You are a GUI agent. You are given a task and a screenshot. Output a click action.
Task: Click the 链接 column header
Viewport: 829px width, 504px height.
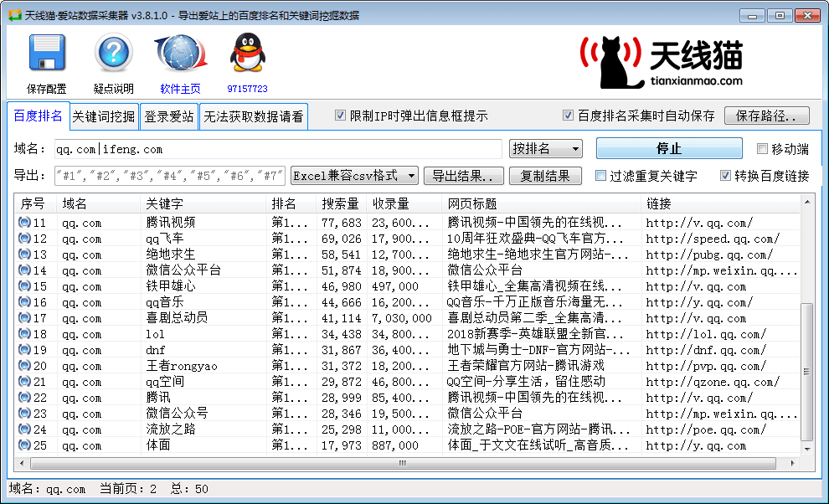[721, 203]
